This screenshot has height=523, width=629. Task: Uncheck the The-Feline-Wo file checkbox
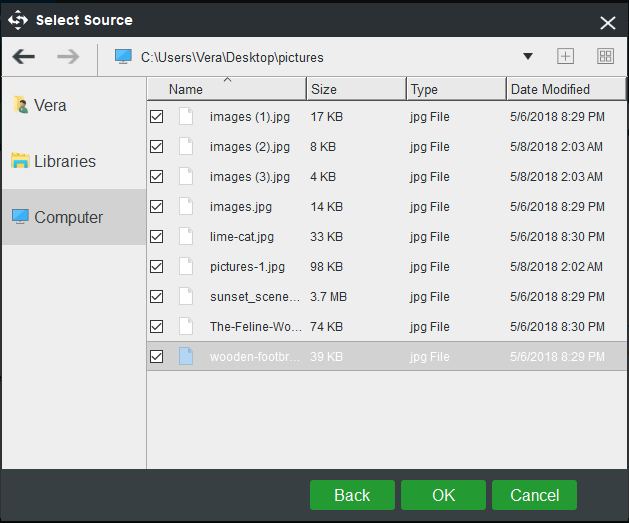(156, 326)
